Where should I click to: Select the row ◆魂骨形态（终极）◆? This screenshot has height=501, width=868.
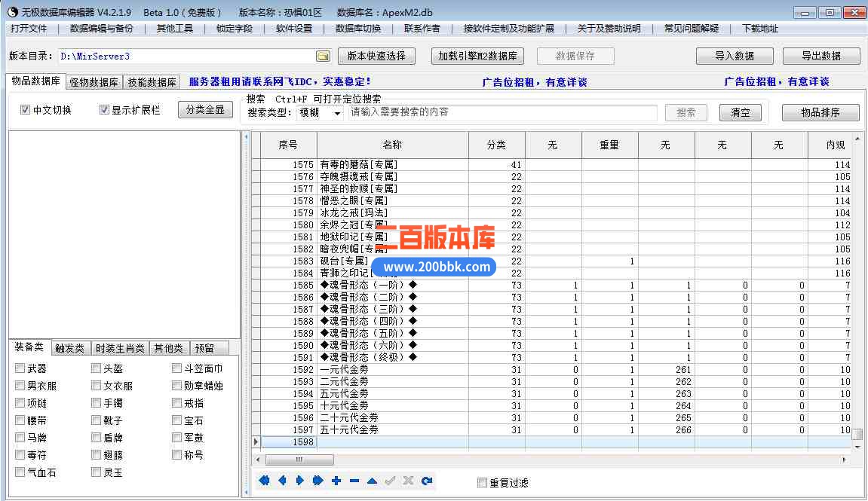[555, 357]
